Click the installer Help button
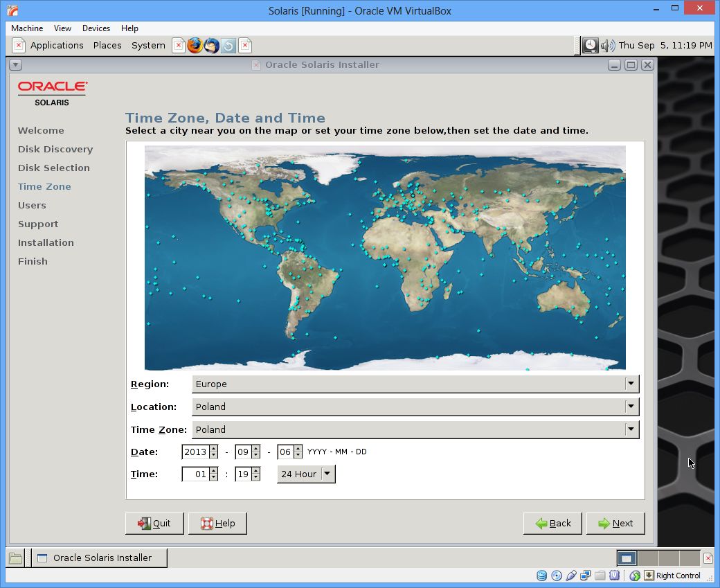720x588 pixels. pos(217,523)
